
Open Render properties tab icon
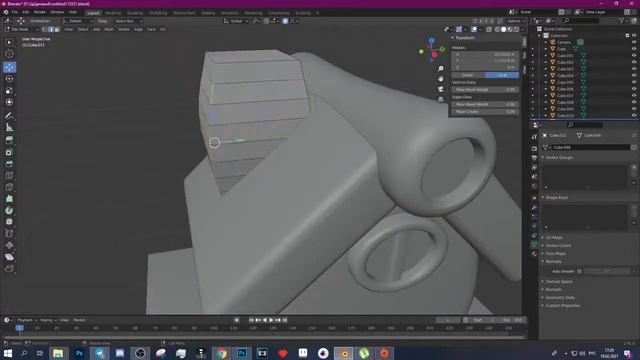tap(534, 149)
